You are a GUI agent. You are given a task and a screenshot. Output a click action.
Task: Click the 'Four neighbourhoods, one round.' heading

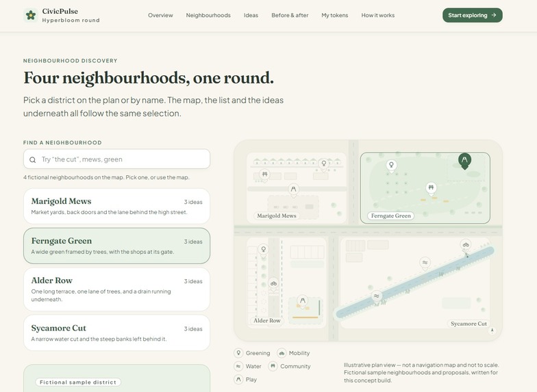point(149,78)
